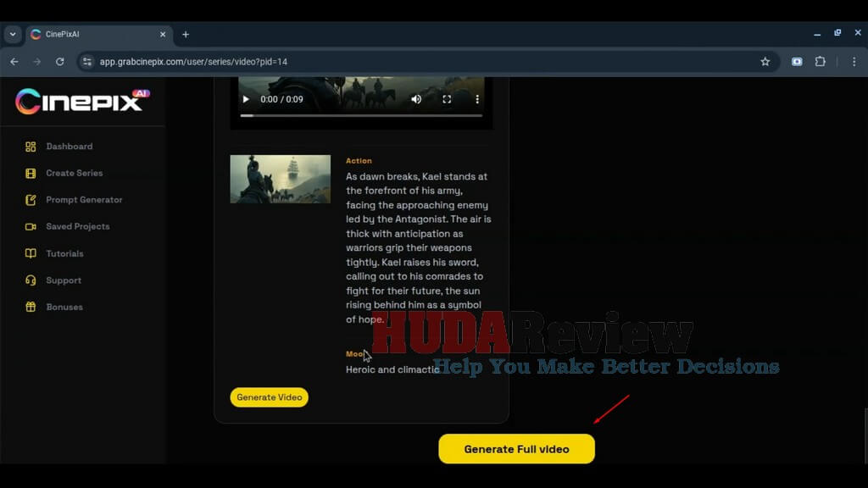Switch to the CinePixAI browser tab

coord(98,34)
